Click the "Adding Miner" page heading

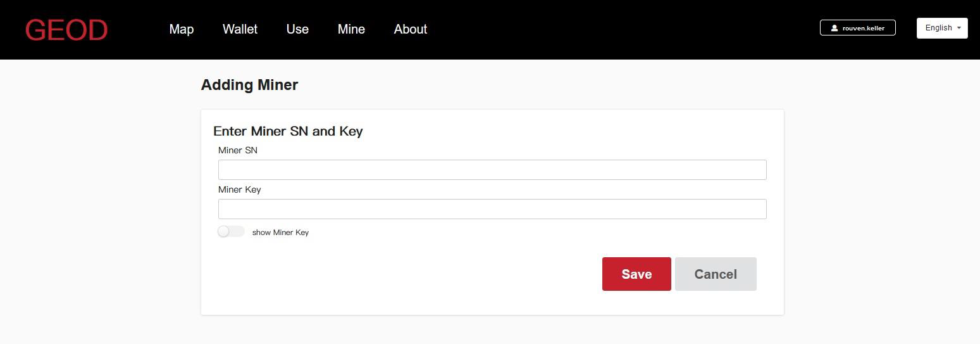(x=249, y=85)
